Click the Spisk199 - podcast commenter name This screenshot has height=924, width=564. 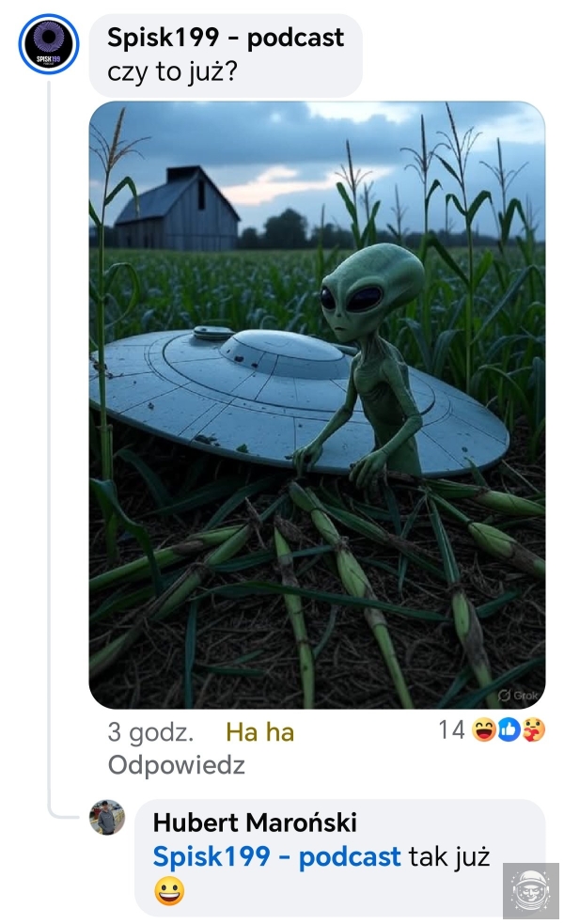point(225,38)
